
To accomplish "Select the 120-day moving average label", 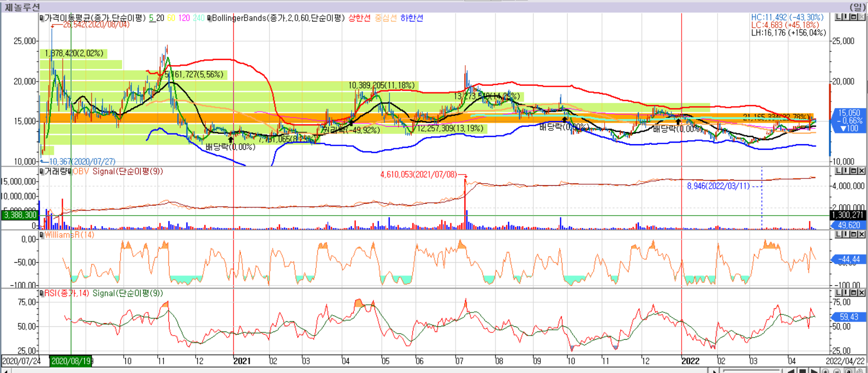I will pos(184,18).
